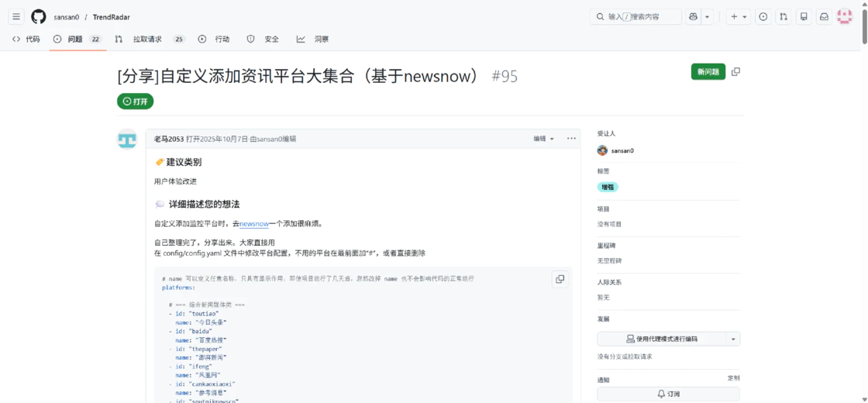
Task: Copy the code block contents
Action: point(560,280)
